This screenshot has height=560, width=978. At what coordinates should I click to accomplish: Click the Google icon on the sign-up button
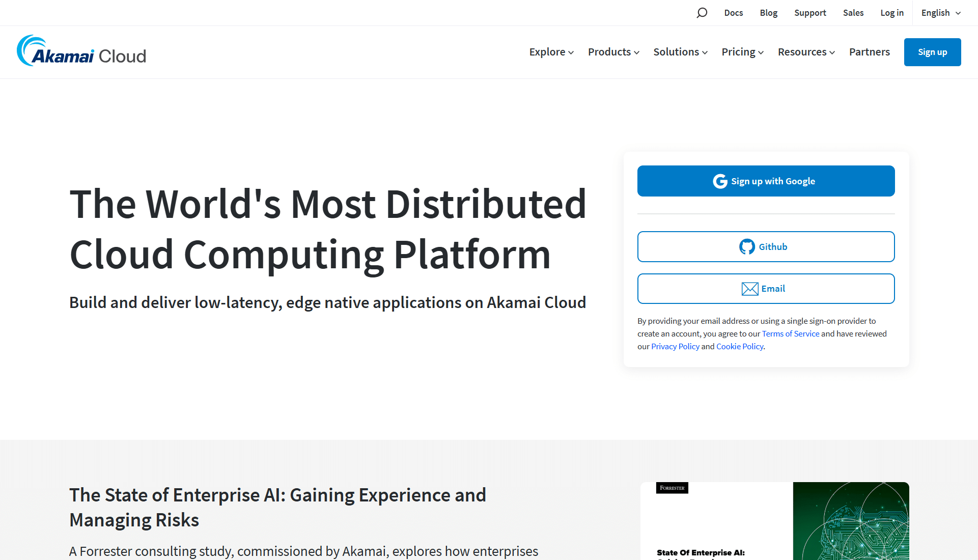click(720, 181)
